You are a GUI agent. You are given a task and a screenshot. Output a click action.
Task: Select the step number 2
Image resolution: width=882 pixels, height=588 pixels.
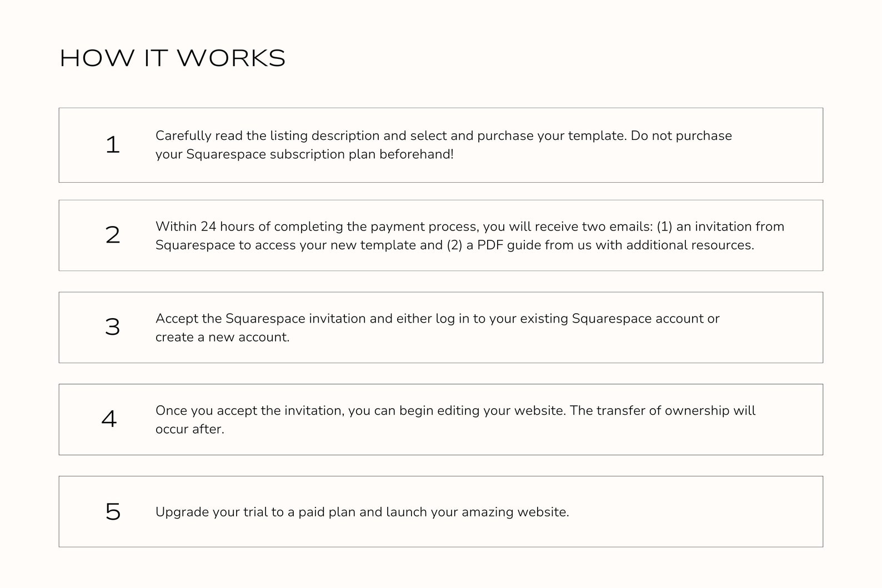(112, 235)
